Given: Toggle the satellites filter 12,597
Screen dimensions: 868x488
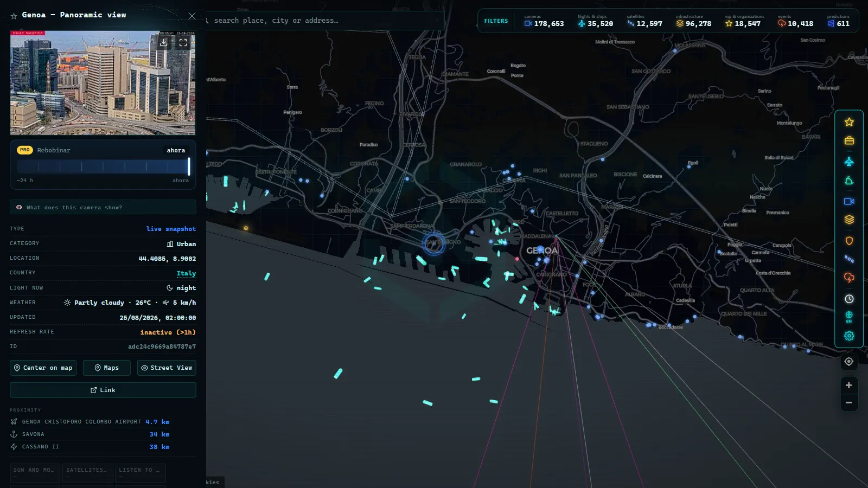Looking at the screenshot, I should pos(644,21).
